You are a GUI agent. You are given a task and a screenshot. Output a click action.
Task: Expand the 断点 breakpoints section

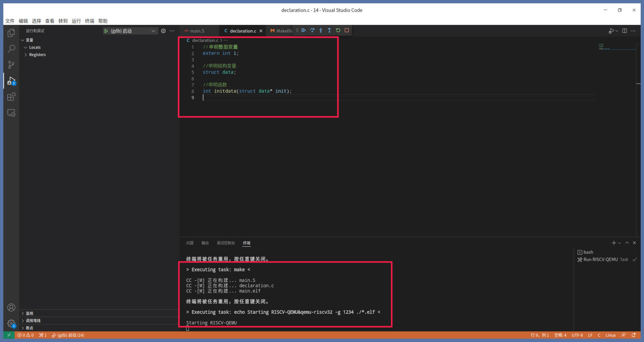pyautogui.click(x=29, y=328)
